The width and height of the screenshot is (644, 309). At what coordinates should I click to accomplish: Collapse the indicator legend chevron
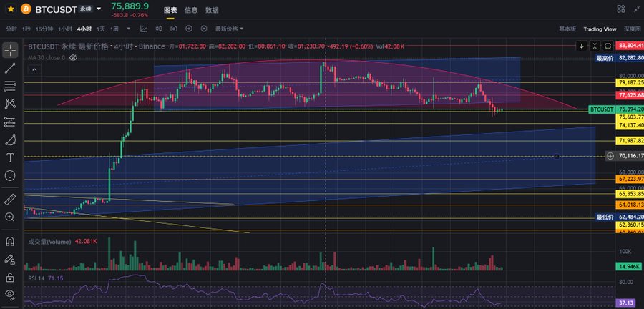pyautogui.click(x=34, y=70)
